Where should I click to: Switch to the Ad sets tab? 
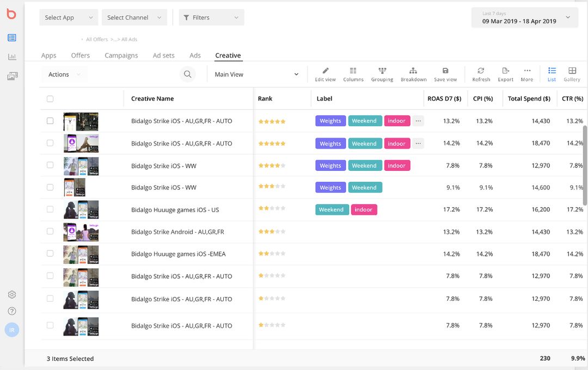click(x=163, y=55)
